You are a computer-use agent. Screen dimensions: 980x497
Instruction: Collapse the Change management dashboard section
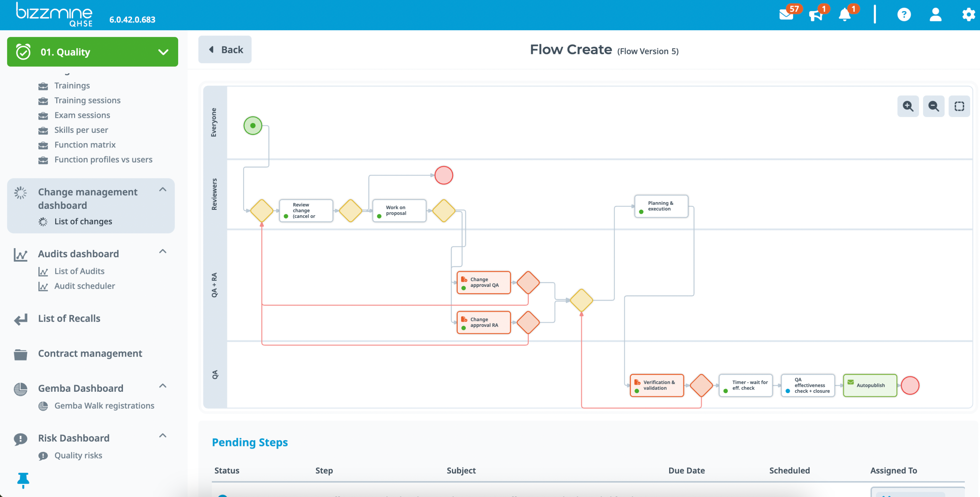163,189
